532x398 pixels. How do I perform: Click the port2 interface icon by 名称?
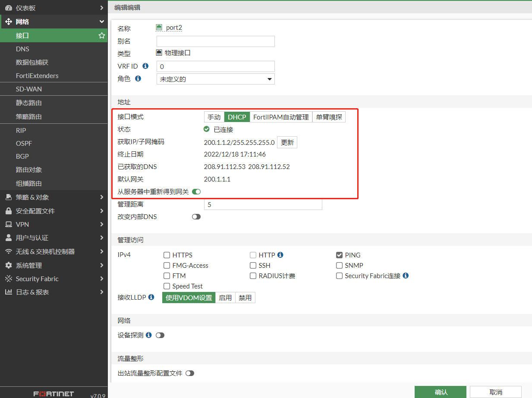click(x=159, y=28)
